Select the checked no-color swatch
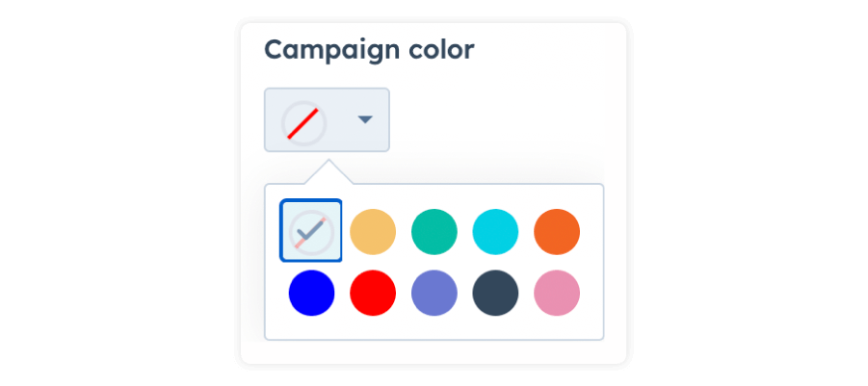 [x=311, y=231]
